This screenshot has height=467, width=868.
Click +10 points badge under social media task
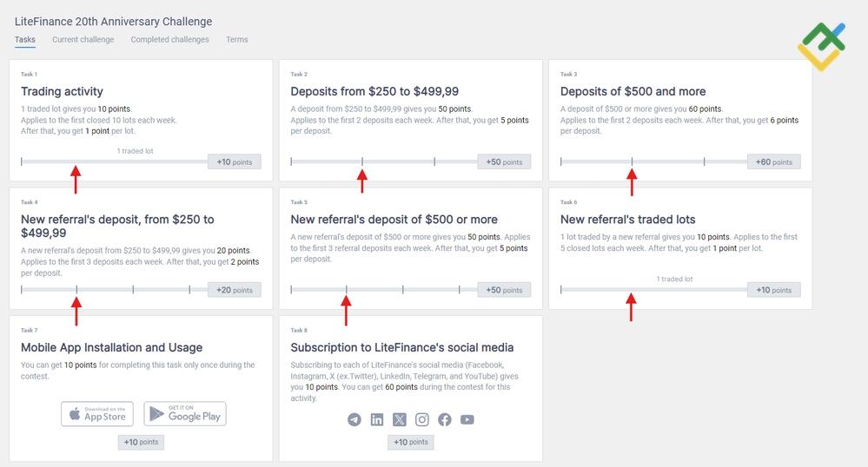click(x=411, y=442)
